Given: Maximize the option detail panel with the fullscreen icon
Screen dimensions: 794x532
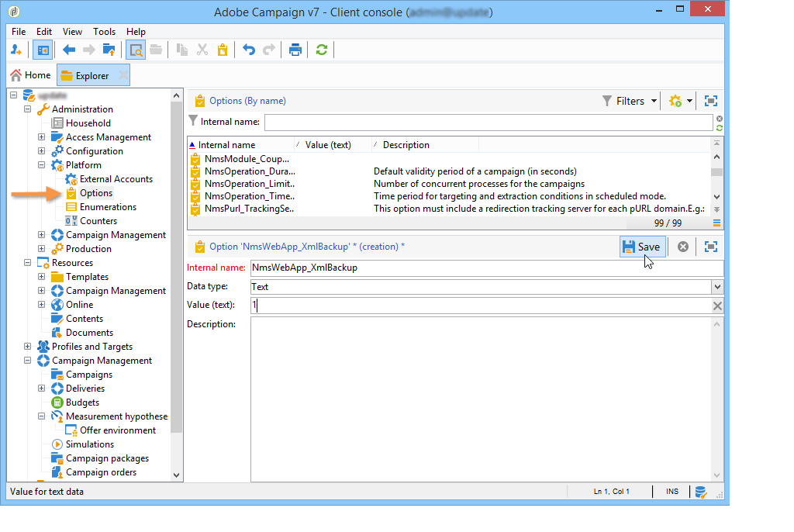Looking at the screenshot, I should tap(711, 247).
